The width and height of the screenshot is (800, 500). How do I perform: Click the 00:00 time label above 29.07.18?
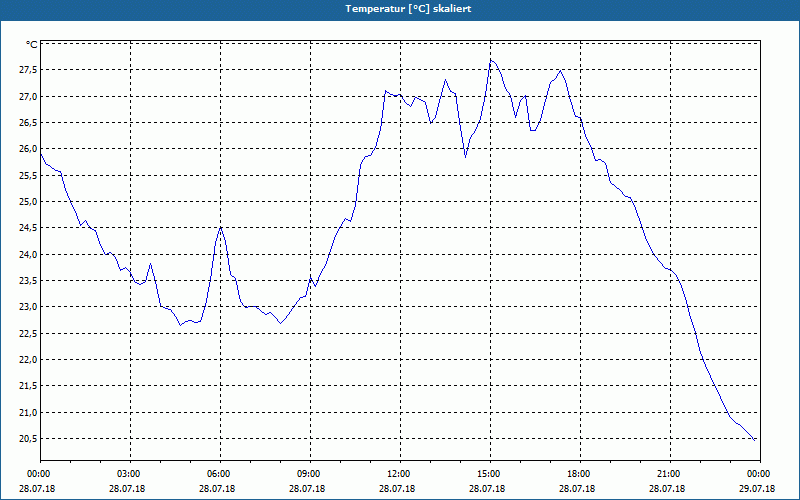click(757, 474)
